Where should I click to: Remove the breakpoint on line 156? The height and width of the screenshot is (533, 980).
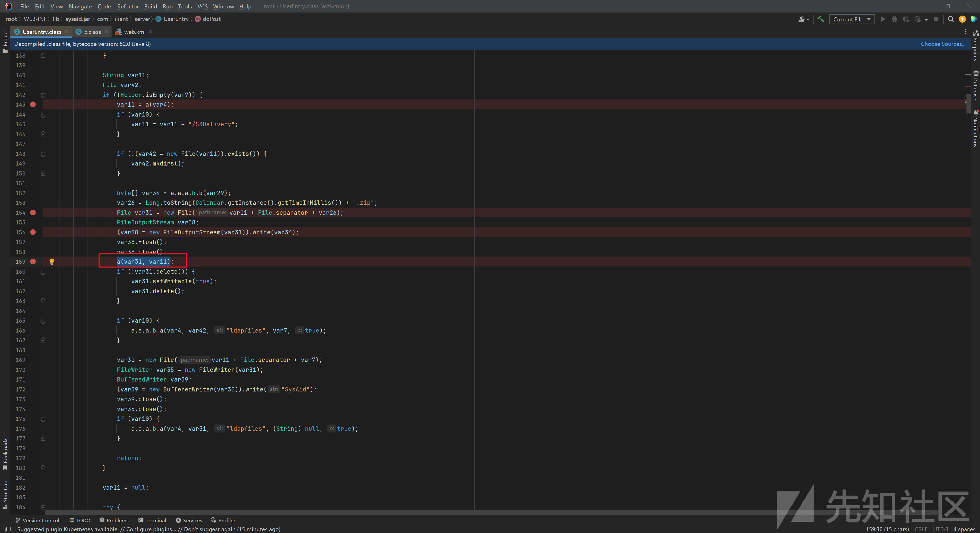click(33, 232)
